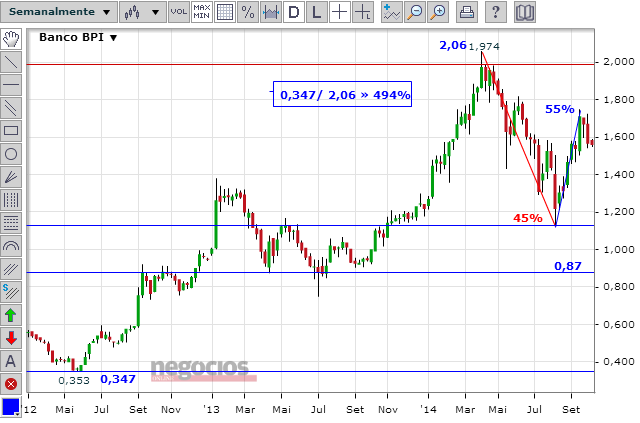Enable the crosshair with L label
Viewport: 640px width, 423px height.
click(x=362, y=12)
